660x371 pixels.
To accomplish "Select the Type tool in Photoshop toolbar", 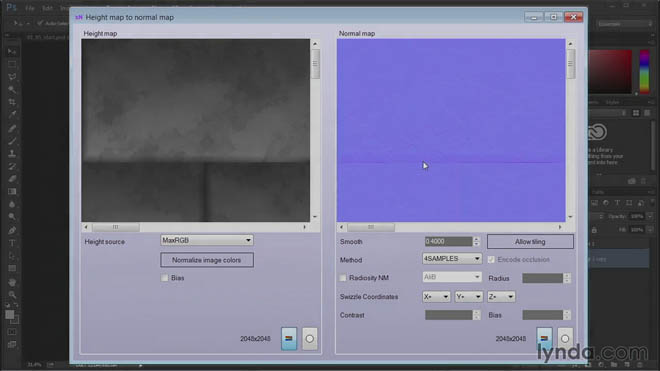I will pos(12,243).
